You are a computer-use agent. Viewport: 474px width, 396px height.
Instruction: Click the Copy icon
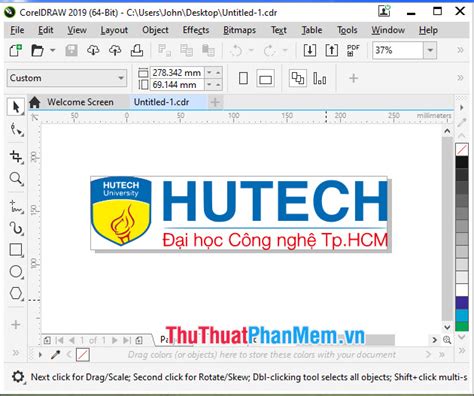pos(186,51)
